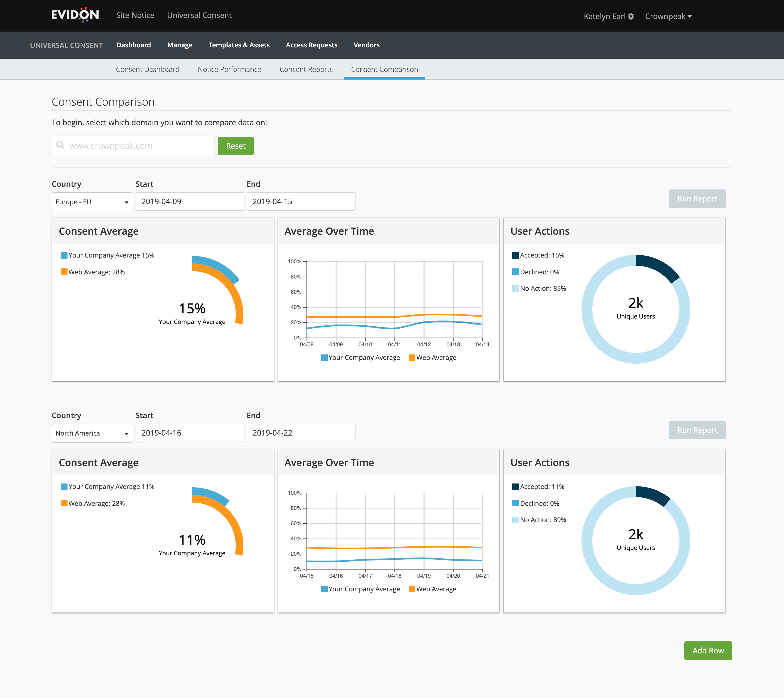784x698 pixels.
Task: Expand the Crownpeak account dropdown
Action: (668, 16)
